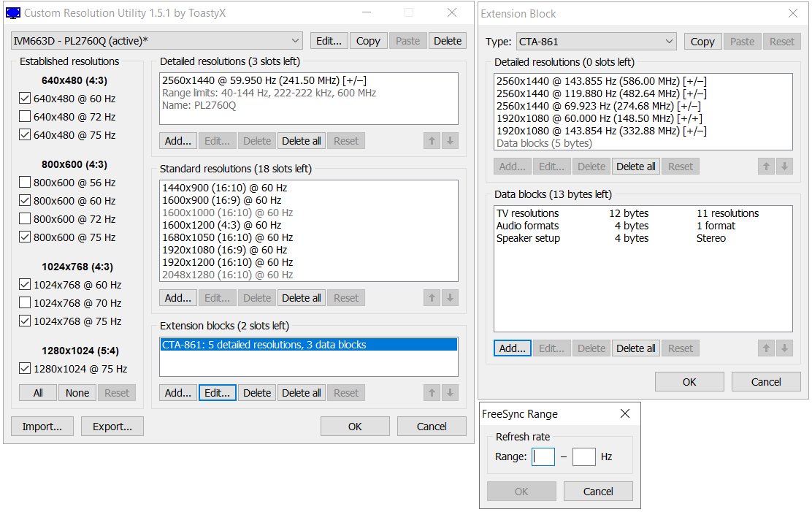Click the Custom Resolution Utility monitor icon

click(x=13, y=13)
